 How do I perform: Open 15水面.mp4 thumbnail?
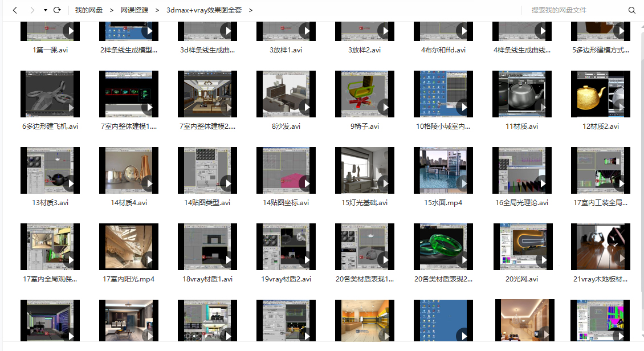[443, 170]
